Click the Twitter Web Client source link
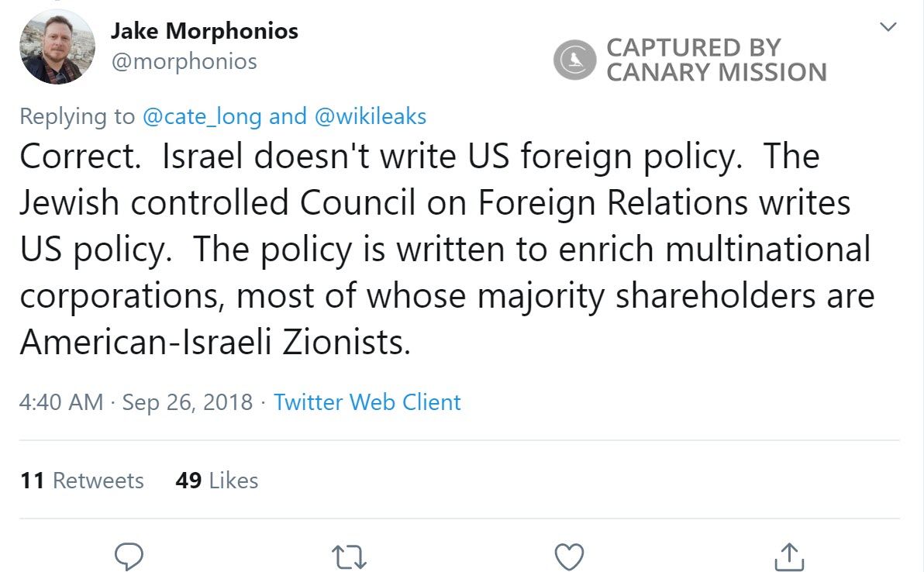Screen dimensions: 924x572 pyautogui.click(x=367, y=402)
